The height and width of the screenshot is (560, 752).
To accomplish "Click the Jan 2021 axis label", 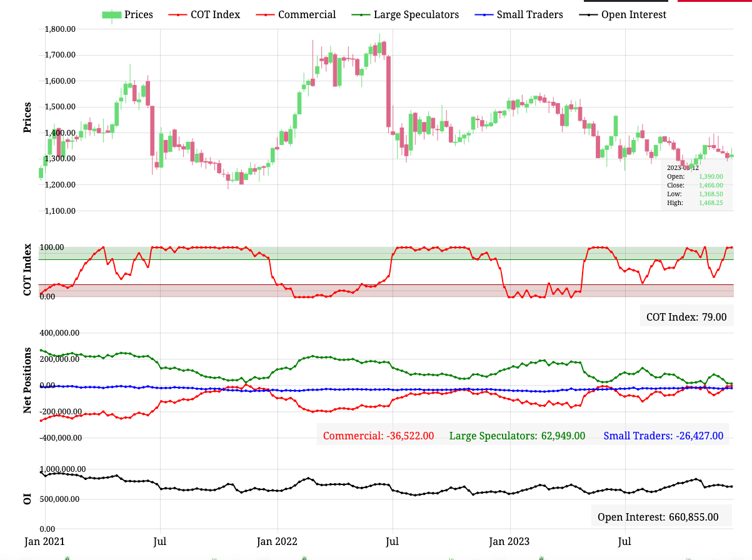I will pos(44,541).
